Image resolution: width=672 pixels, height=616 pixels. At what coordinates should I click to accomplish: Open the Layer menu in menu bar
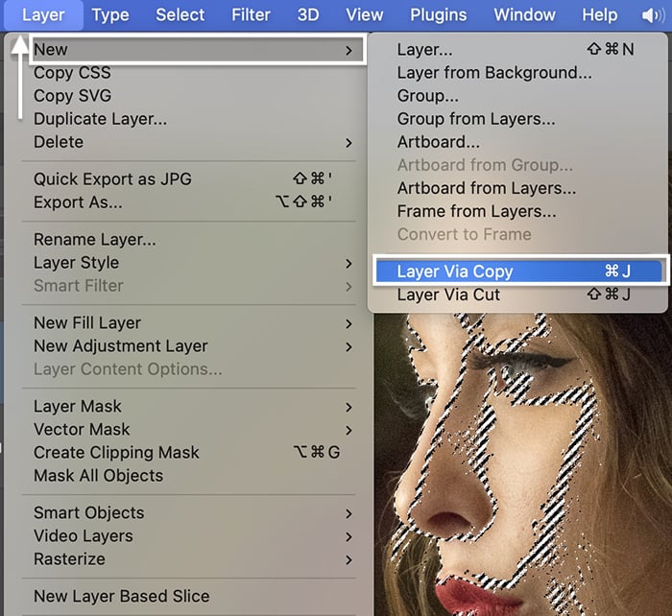pos(43,15)
